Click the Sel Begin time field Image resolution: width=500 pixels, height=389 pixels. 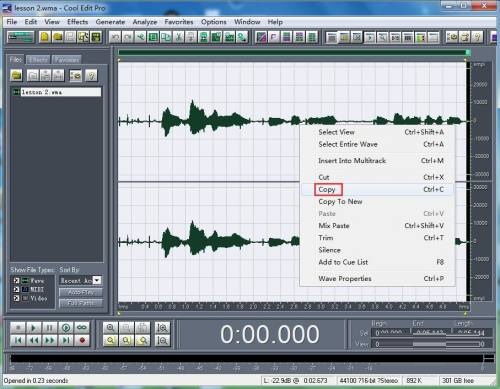(x=391, y=333)
